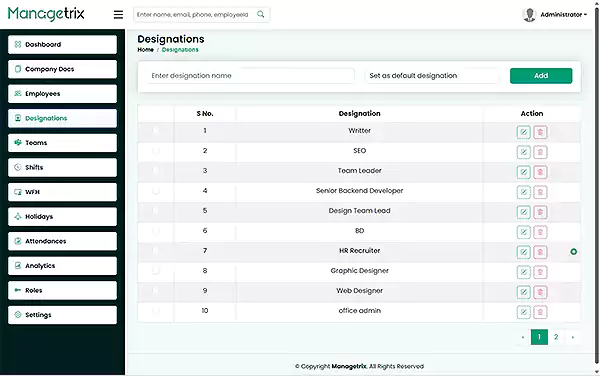Tick the checkbox for Team Leader row
The width and height of the screenshot is (600, 376).
155,171
